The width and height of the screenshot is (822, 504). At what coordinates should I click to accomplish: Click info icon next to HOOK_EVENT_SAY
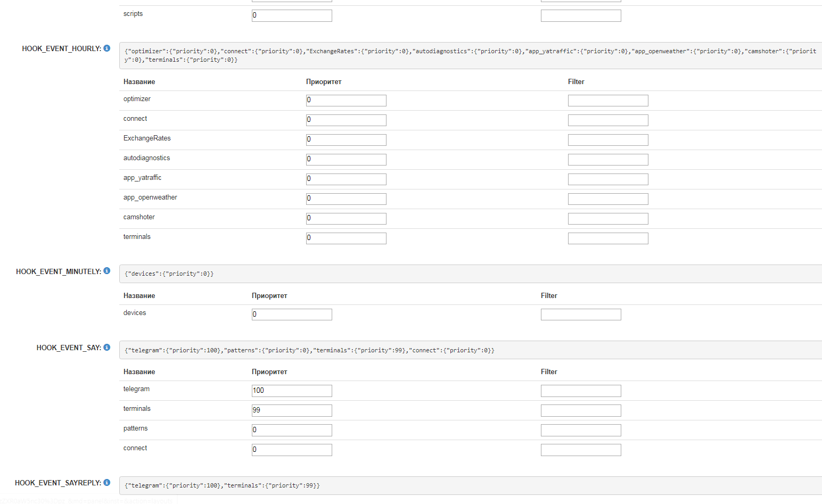coord(107,348)
